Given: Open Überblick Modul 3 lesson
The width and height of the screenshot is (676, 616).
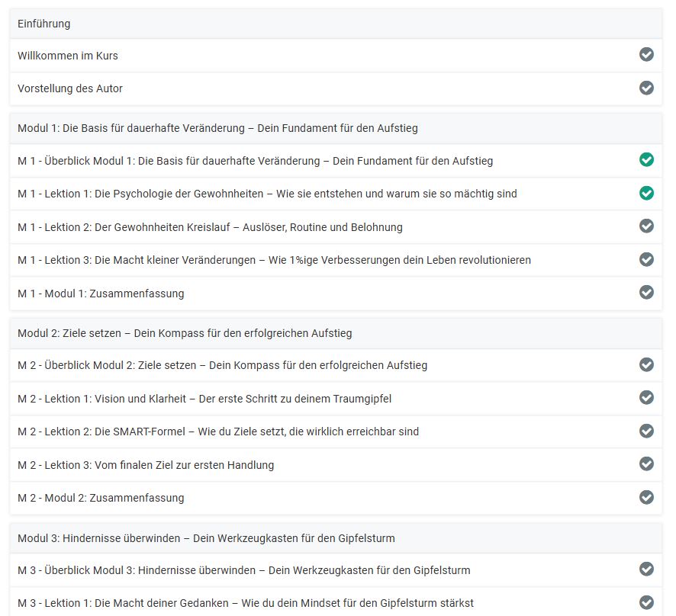Looking at the screenshot, I should click(x=243, y=570).
